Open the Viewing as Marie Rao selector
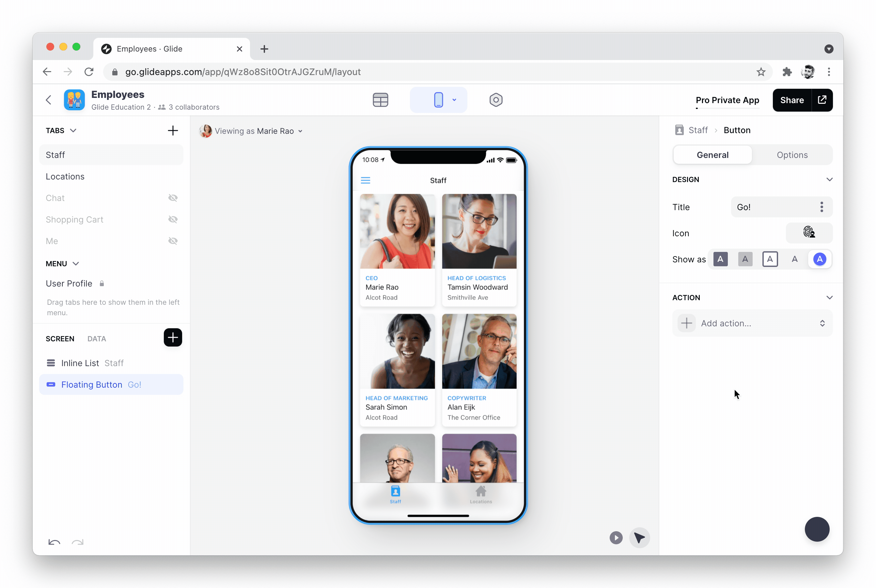Viewport: 876px width, 588px height. [x=252, y=131]
